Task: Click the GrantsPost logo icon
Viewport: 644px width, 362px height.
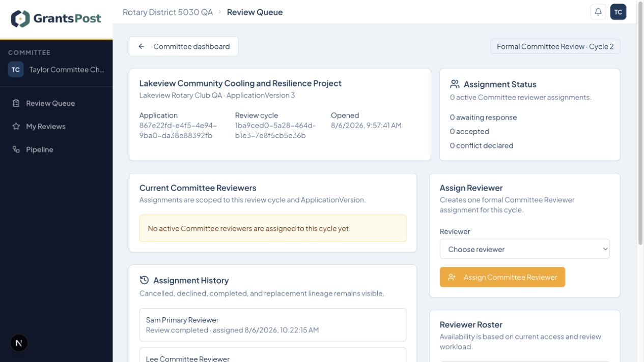Action: (20, 19)
